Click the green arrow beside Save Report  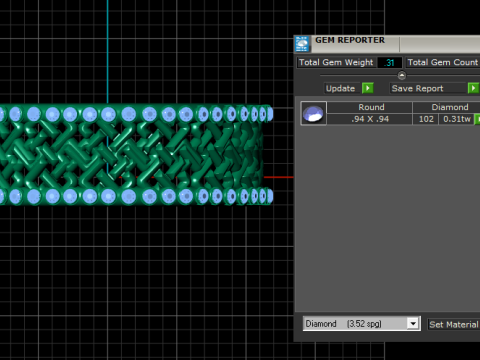point(473,88)
